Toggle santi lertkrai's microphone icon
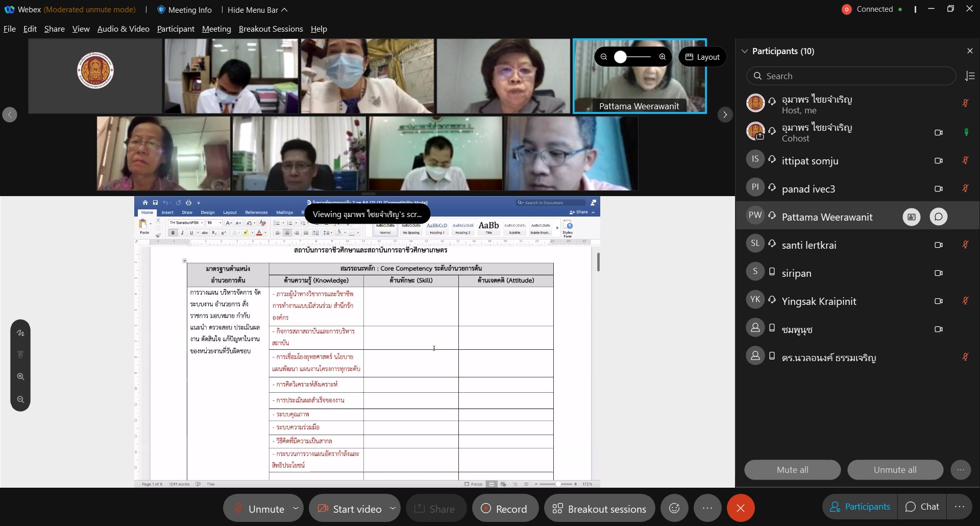The image size is (980, 526). tap(965, 245)
